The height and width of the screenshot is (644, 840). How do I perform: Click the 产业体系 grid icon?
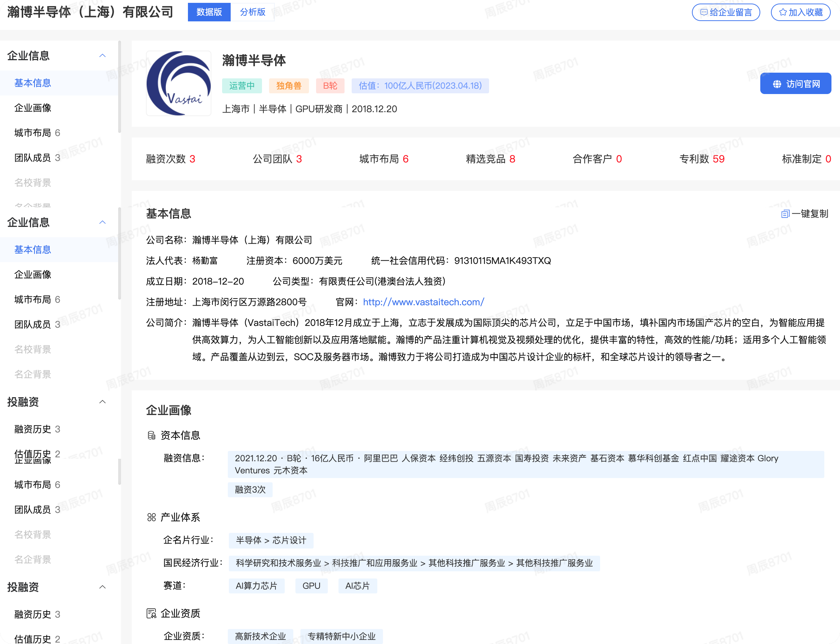tap(151, 518)
